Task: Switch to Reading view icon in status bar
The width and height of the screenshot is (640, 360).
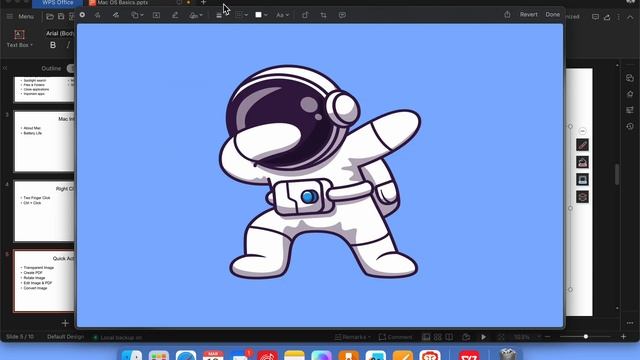Action: (449, 337)
